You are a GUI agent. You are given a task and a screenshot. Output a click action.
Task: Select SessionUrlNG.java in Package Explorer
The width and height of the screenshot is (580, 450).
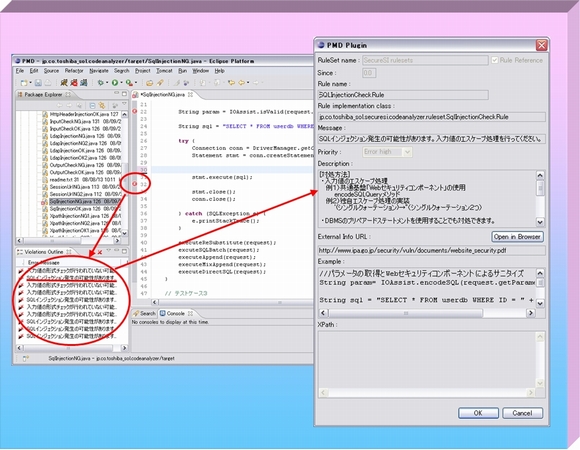point(82,187)
